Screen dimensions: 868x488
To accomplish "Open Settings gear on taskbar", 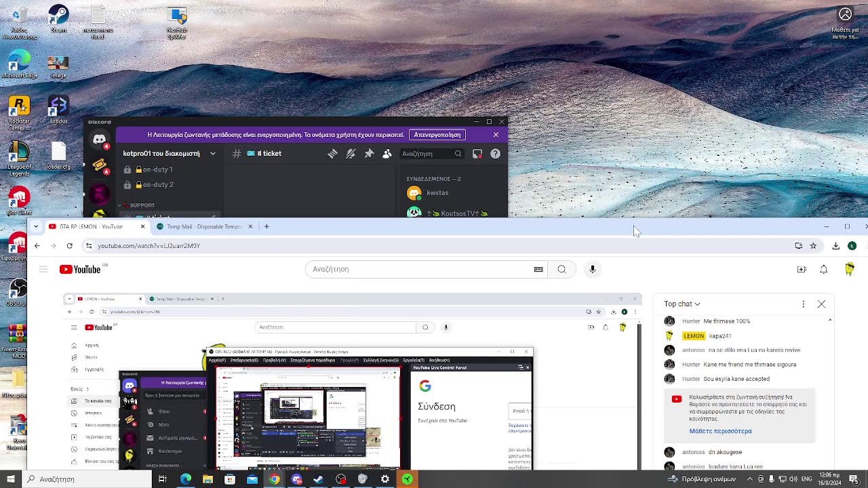I will coord(384,479).
